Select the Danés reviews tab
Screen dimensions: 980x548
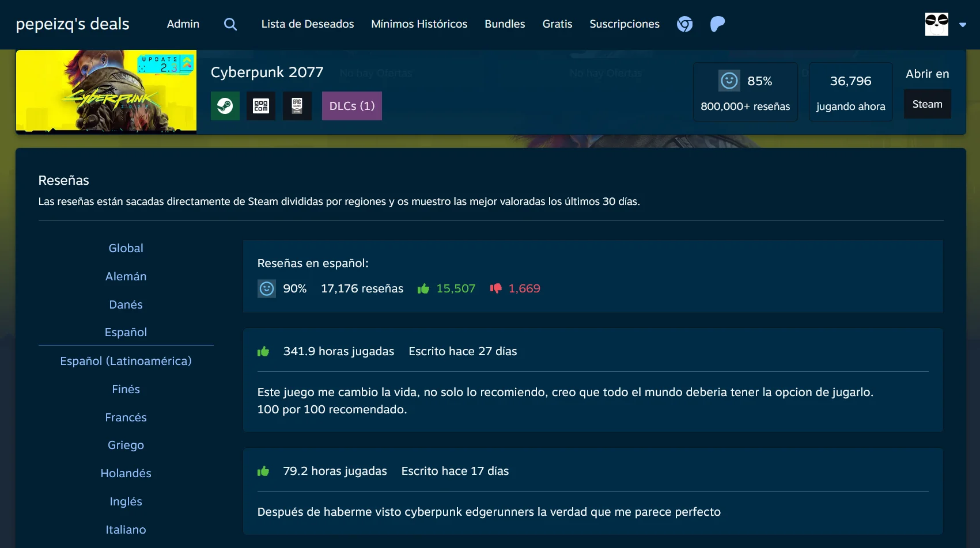pyautogui.click(x=126, y=305)
